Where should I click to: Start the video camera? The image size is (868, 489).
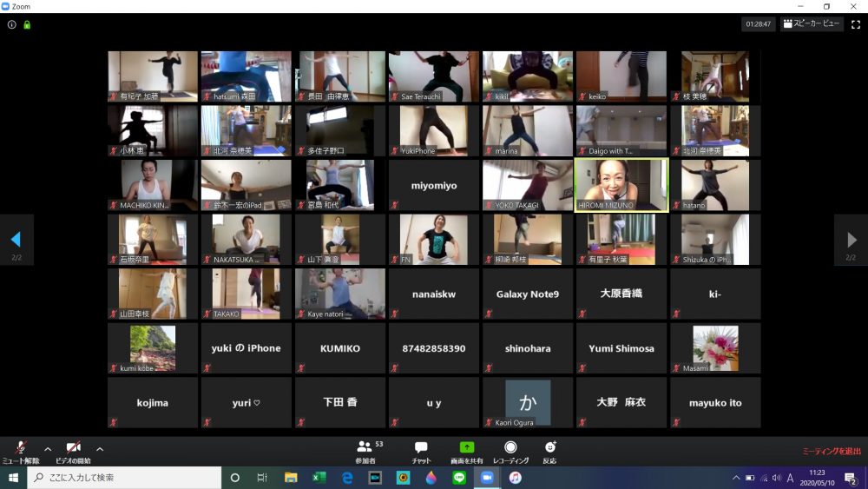73,450
